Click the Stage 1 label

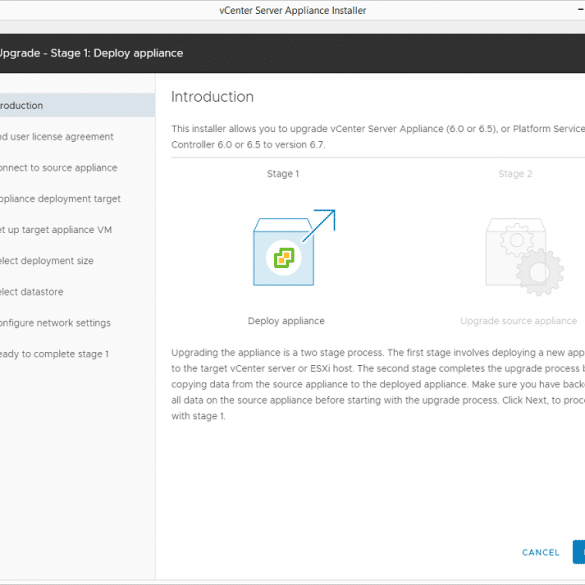pyautogui.click(x=283, y=174)
